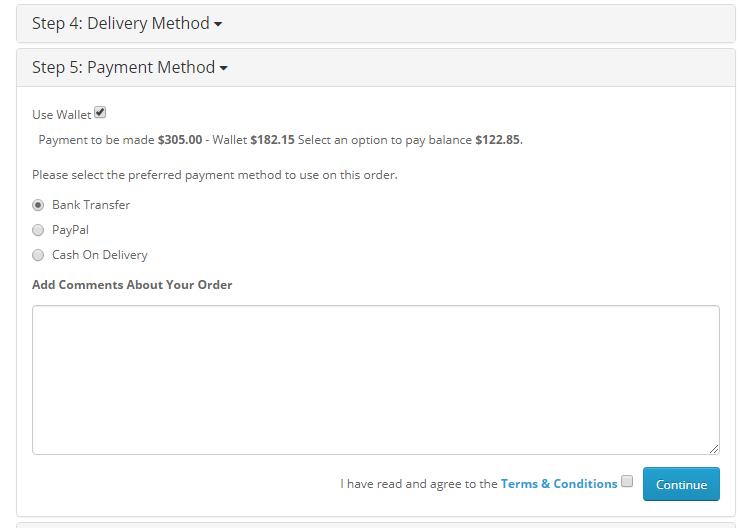Viewport: 748px width, 528px height.
Task: Click the blue Continue button
Action: click(x=681, y=484)
